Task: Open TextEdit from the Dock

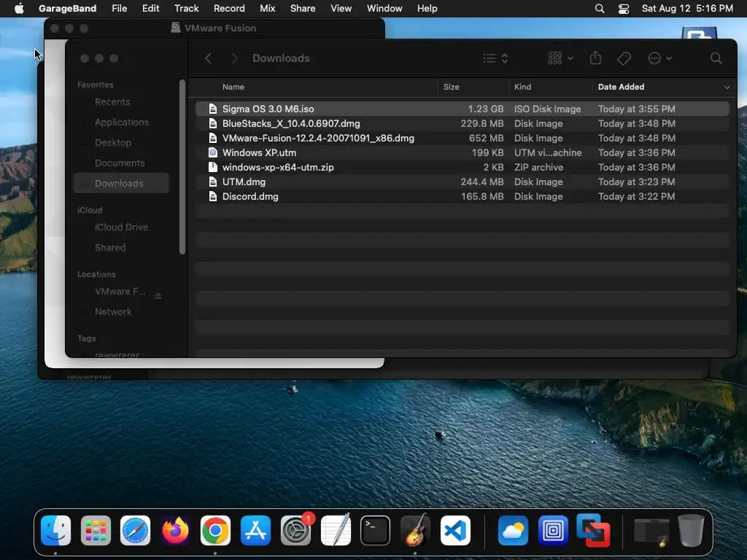Action: click(x=336, y=531)
